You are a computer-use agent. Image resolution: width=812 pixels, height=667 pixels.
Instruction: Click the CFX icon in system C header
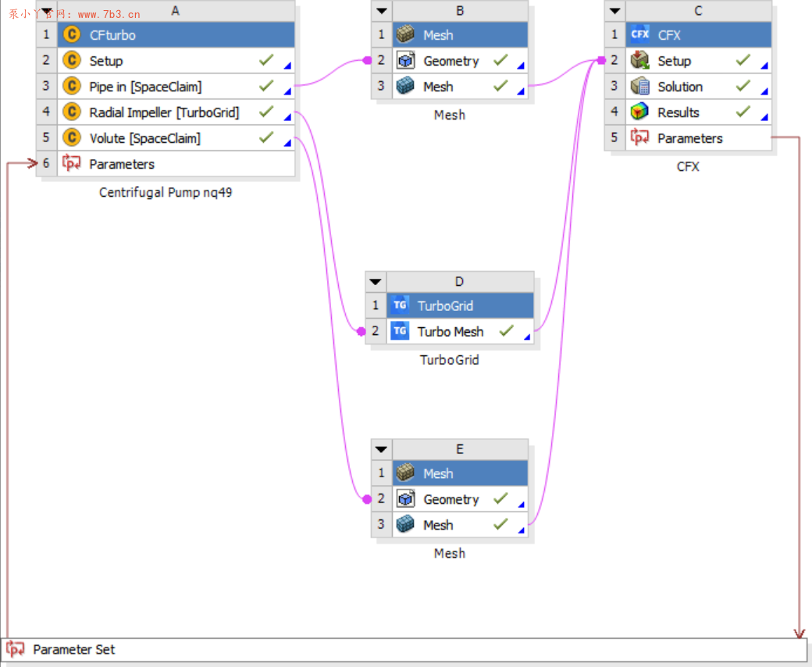[x=640, y=35]
